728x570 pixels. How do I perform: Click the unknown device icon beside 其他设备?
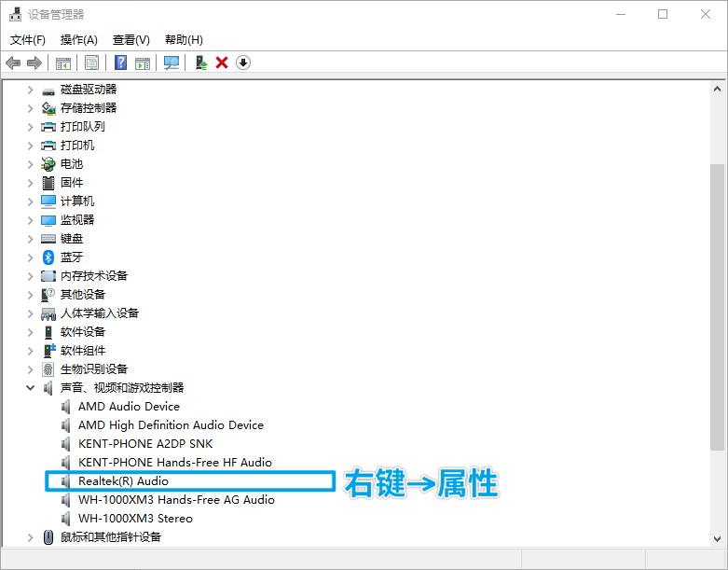click(48, 295)
